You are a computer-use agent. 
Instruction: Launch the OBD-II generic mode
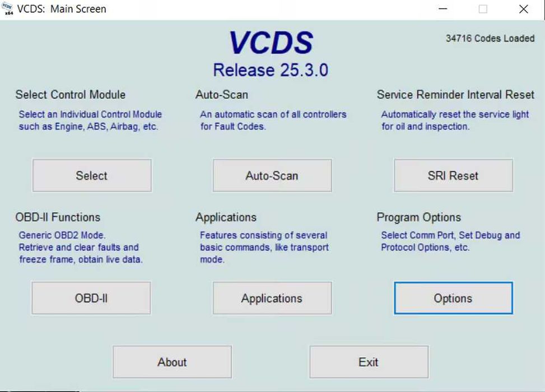coord(91,298)
